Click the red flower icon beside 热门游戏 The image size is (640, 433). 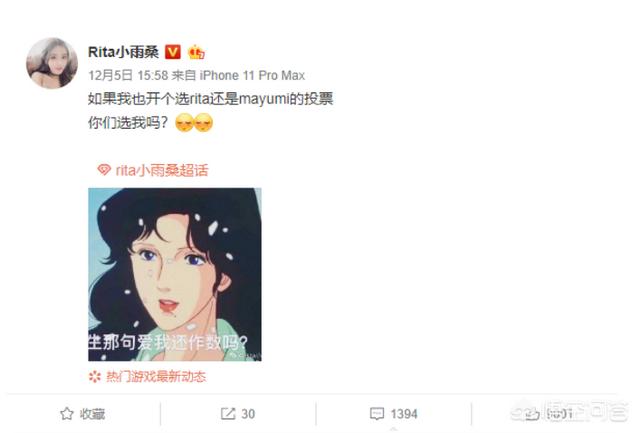[95, 376]
